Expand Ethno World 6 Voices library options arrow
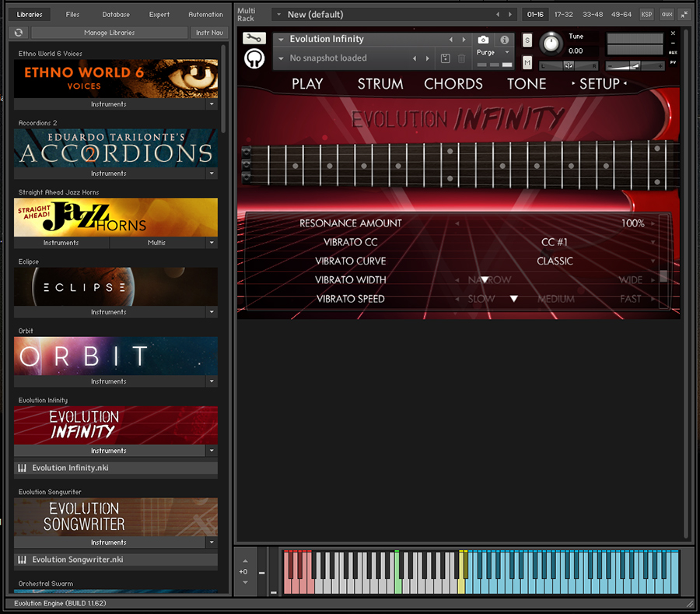This screenshot has width=700, height=614. pyautogui.click(x=212, y=104)
